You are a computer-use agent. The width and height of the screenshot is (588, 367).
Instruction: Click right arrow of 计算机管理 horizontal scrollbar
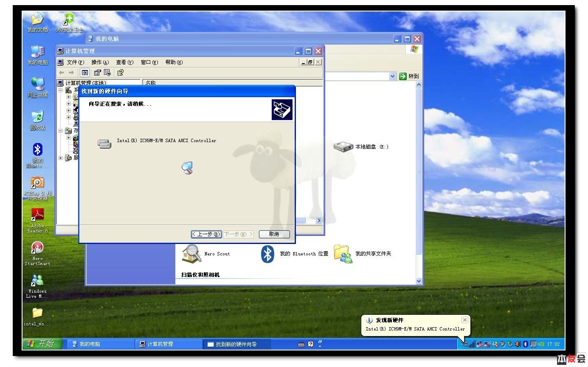coord(319,221)
